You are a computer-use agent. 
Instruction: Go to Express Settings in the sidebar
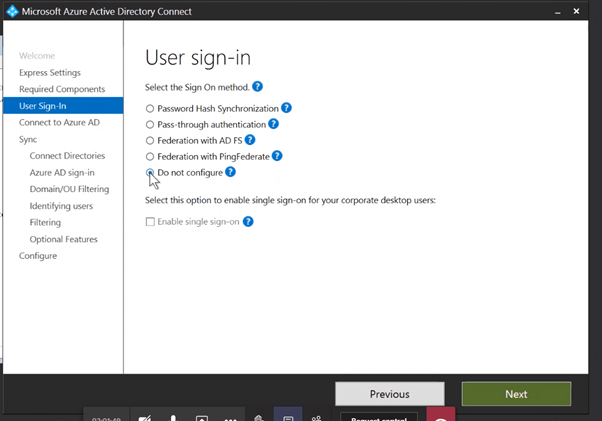49,73
